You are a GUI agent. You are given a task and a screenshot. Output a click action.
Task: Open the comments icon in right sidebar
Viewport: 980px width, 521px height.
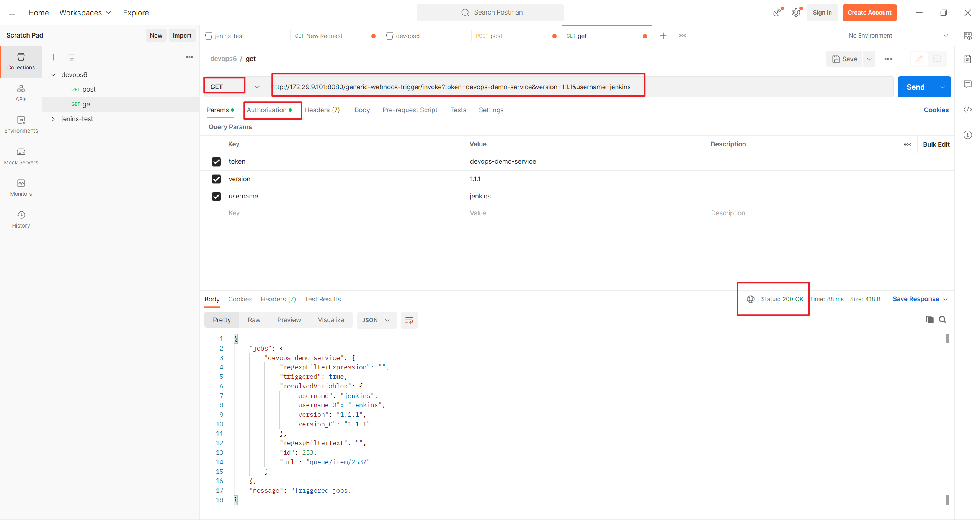point(967,84)
